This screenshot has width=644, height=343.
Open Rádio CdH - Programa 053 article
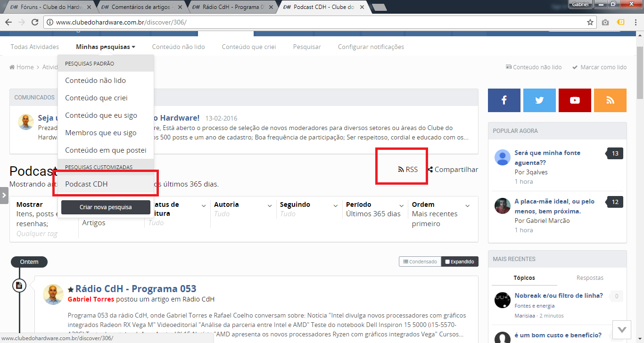(x=136, y=289)
